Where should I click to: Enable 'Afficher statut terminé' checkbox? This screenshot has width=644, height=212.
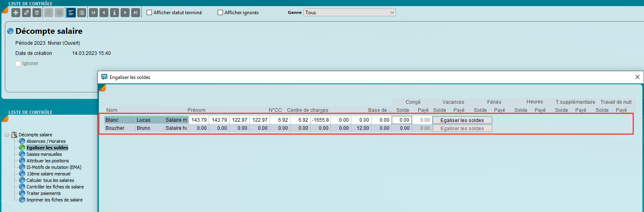149,13
